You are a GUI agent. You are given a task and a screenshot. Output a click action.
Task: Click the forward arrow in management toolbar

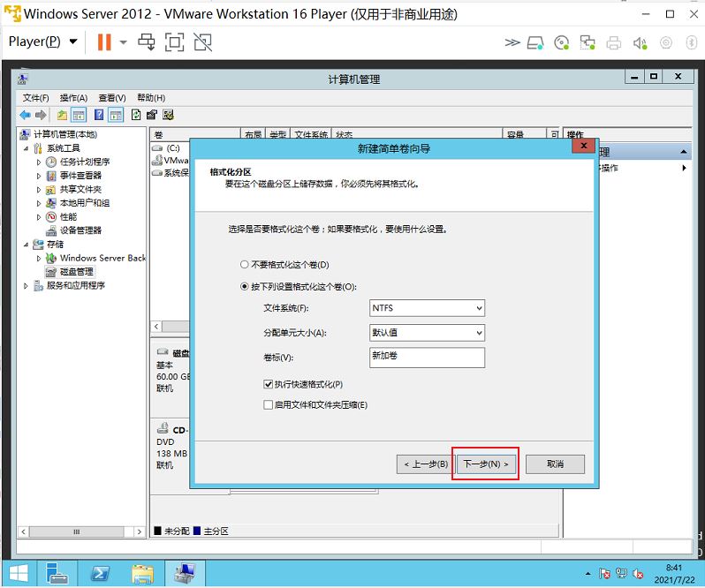point(41,115)
